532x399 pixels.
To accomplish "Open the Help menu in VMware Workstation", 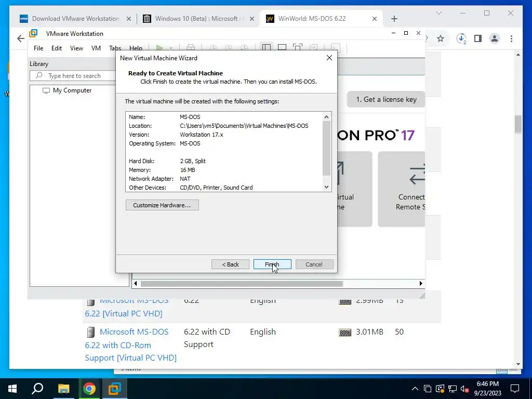I will (136, 48).
